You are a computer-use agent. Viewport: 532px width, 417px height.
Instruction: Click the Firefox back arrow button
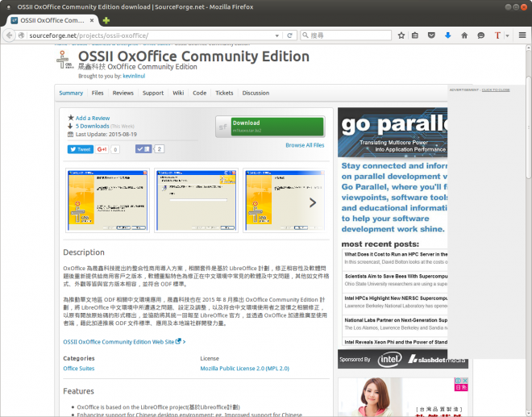coord(9,35)
